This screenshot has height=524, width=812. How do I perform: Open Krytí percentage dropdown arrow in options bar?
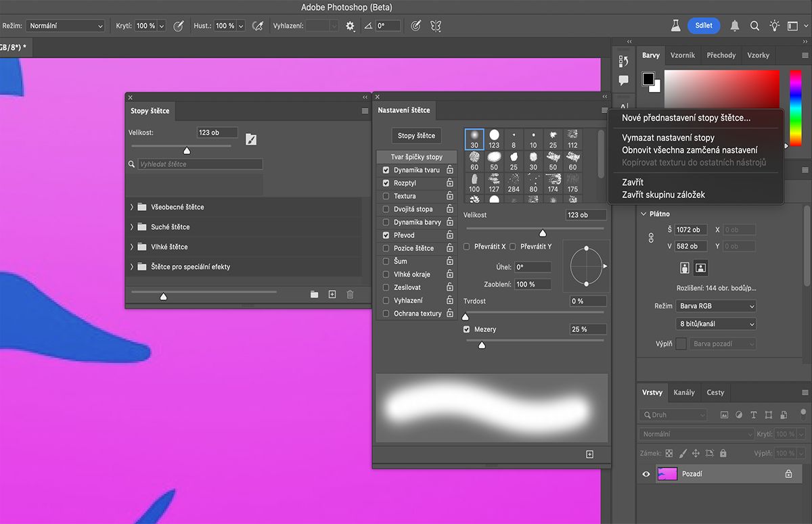pyautogui.click(x=161, y=26)
